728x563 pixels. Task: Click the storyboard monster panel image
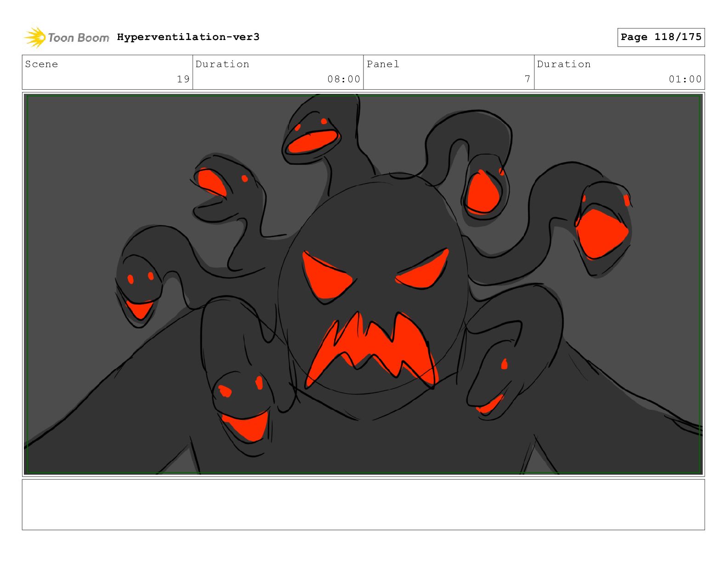pos(363,284)
